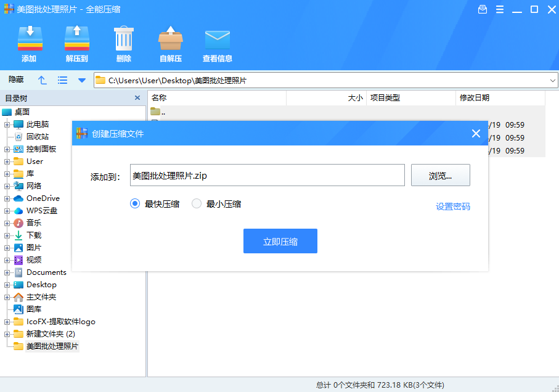559x392 pixels.
Task: Toggle the list view icon near the address bar
Action: point(61,80)
